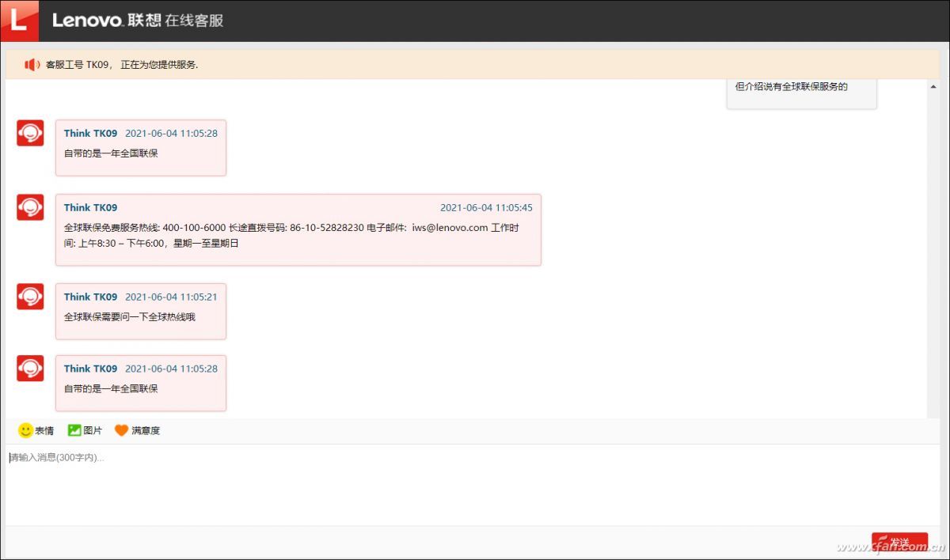This screenshot has height=560, width=950.
Task: Select the message bubble saying 全球联保需要问一下全球热线哦
Action: (x=141, y=311)
